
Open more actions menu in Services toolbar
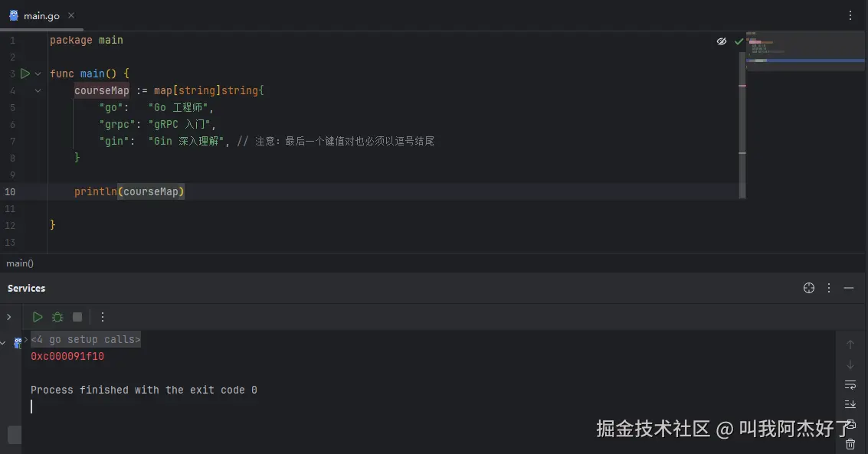(103, 317)
